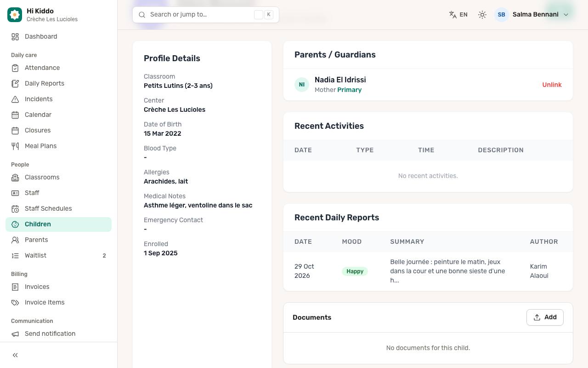588x368 pixels.
Task: Focus the Search or jump to field
Action: [205, 15]
